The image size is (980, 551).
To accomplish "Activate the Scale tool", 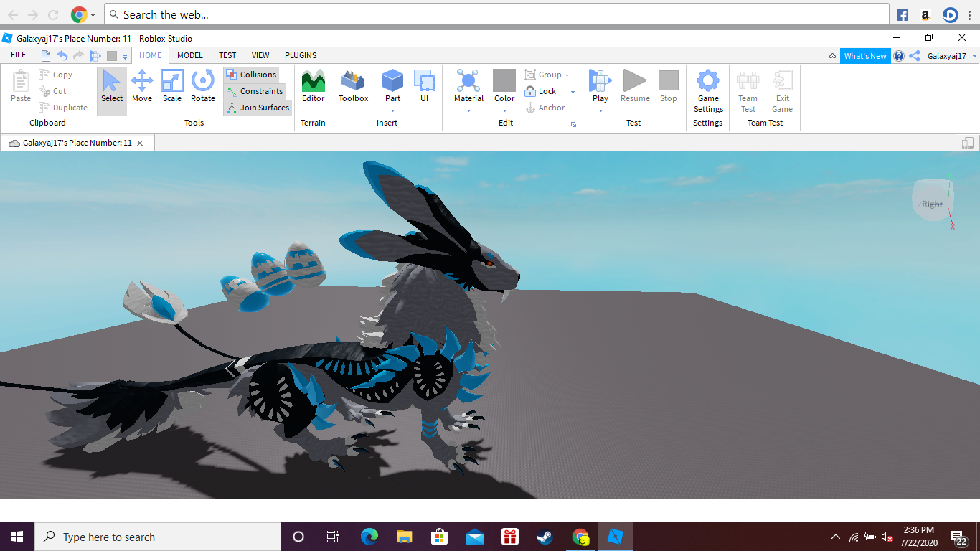I will (172, 87).
